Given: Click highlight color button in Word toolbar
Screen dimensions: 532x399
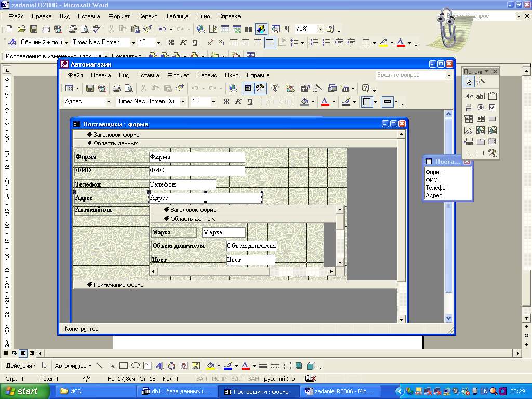Looking at the screenshot, I should pos(383,43).
